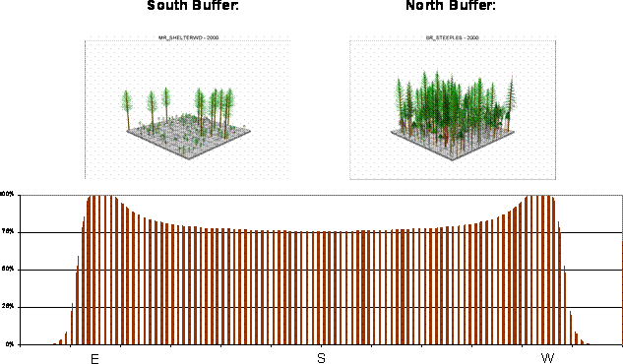Click the 100% y-axis label
This screenshot has height=364, width=623.
(x=7, y=194)
